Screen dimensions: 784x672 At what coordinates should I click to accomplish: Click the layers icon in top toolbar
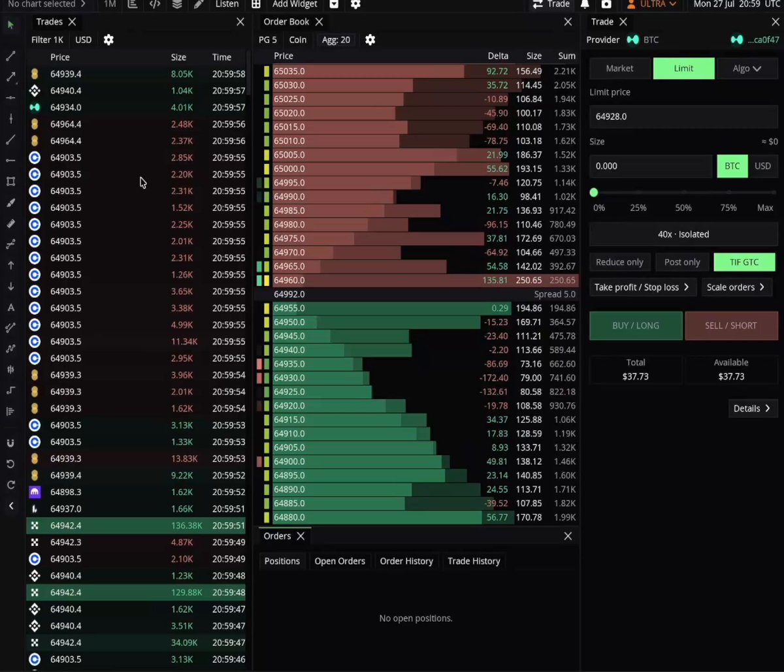[177, 5]
